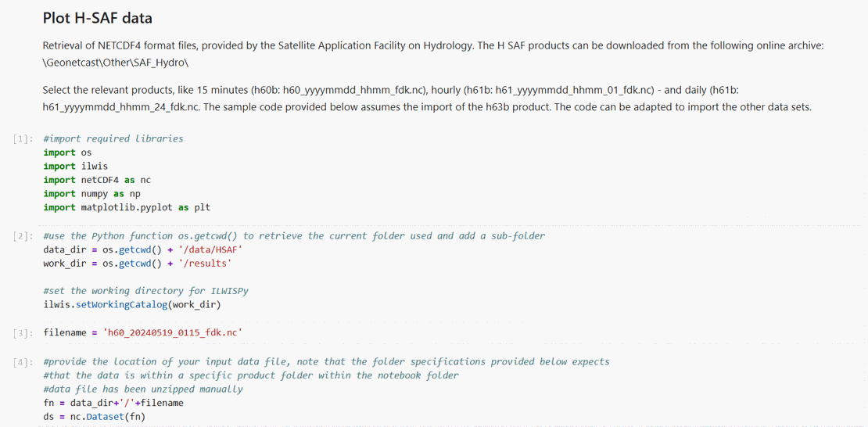The width and height of the screenshot is (868, 427).
Task: Click the [4] prompt of the Dataset cell
Action: [x=23, y=362]
